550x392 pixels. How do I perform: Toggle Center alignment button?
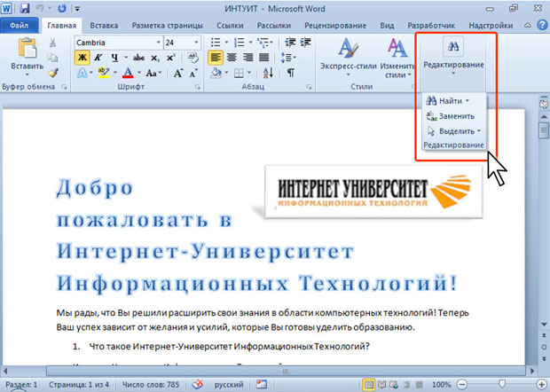[x=232, y=58]
